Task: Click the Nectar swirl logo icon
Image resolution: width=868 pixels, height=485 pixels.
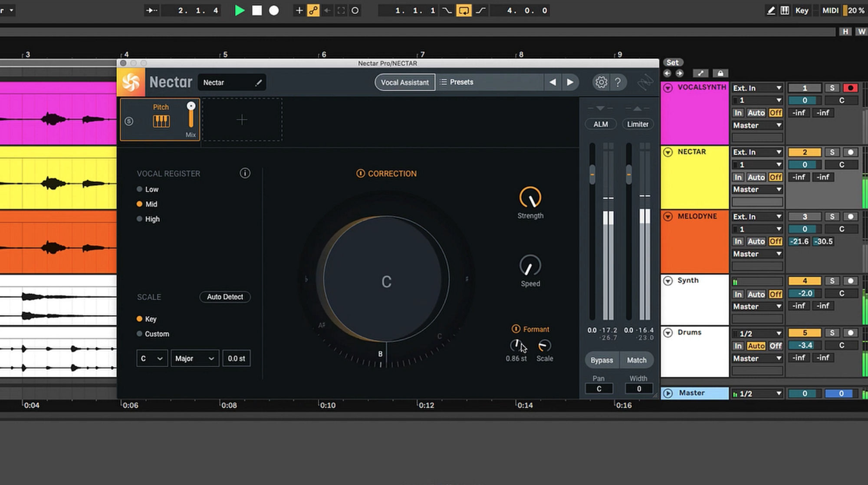Action: coord(131,82)
